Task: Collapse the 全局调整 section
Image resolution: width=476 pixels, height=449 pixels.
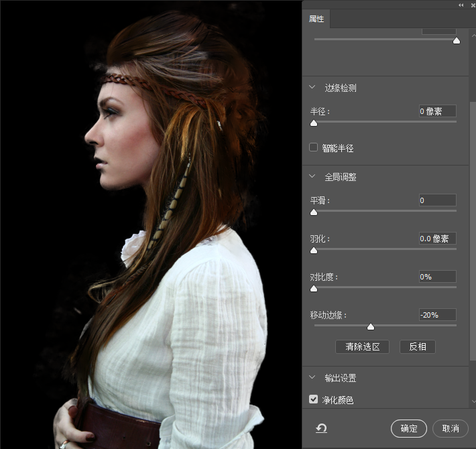Action: click(312, 177)
